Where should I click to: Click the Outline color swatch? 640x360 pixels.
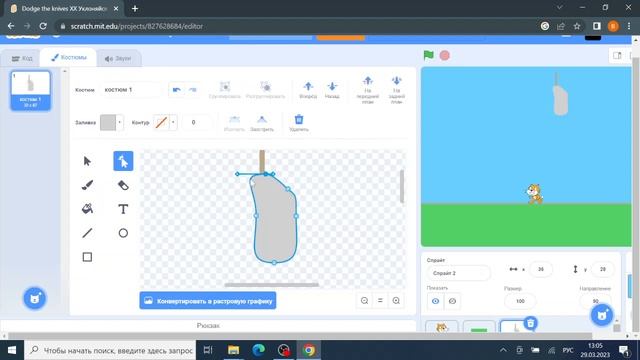(162, 122)
